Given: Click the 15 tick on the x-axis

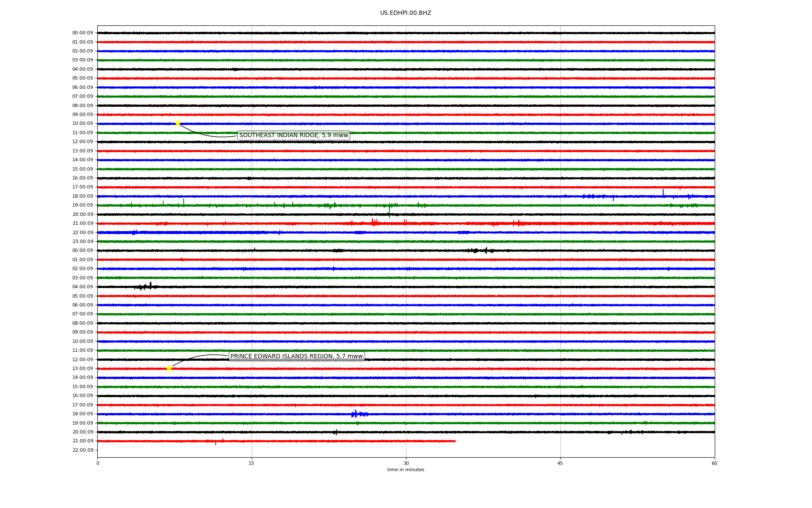Looking at the screenshot, I should tap(252, 463).
